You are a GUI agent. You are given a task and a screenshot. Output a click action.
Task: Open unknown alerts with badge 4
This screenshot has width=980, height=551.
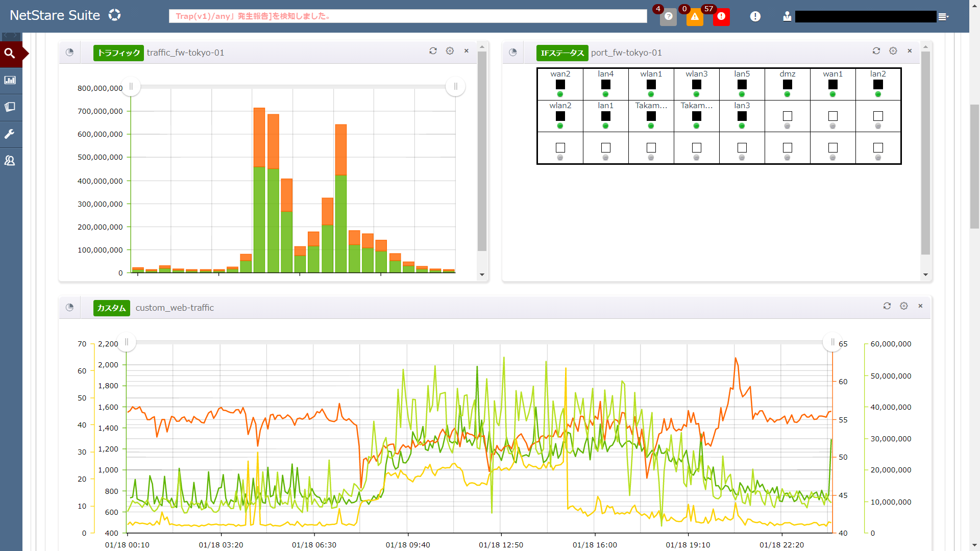pyautogui.click(x=668, y=16)
